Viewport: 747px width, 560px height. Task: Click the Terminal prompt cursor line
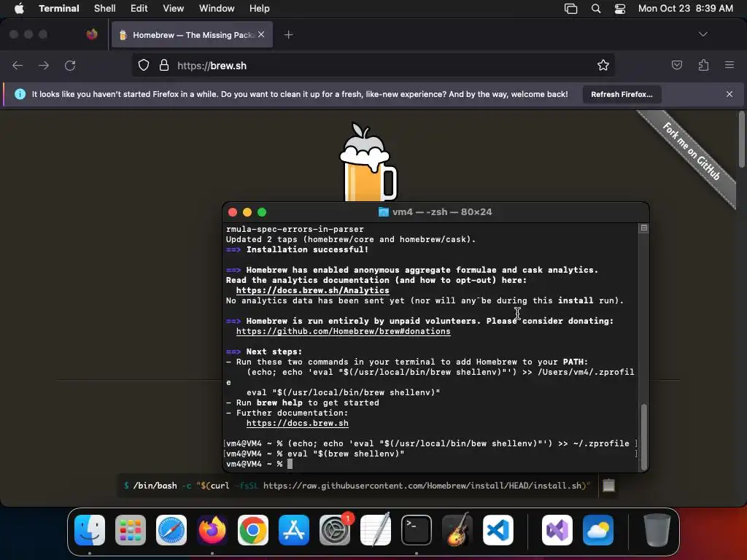(259, 464)
